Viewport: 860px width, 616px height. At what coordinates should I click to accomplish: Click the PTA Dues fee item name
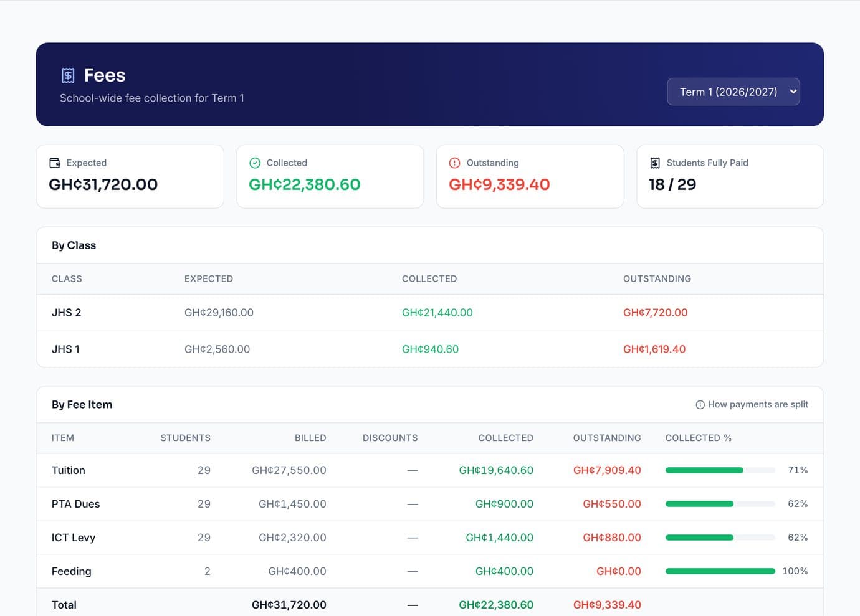click(x=76, y=504)
